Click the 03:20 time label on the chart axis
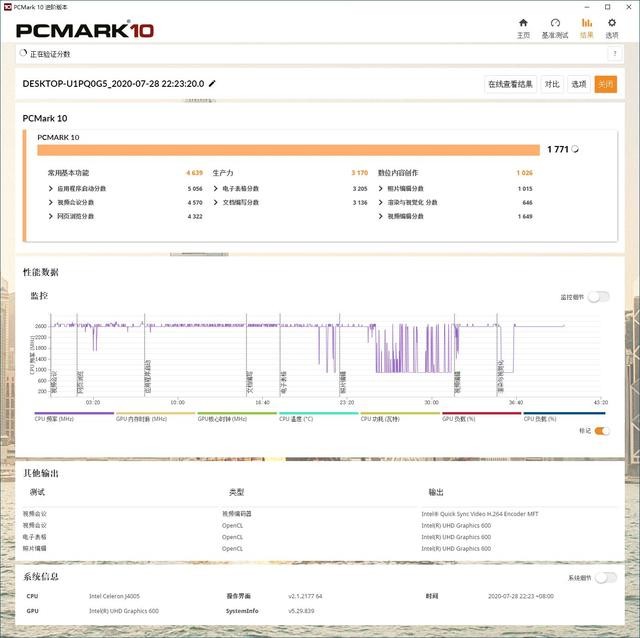This screenshot has height=638, width=640. tap(93, 402)
